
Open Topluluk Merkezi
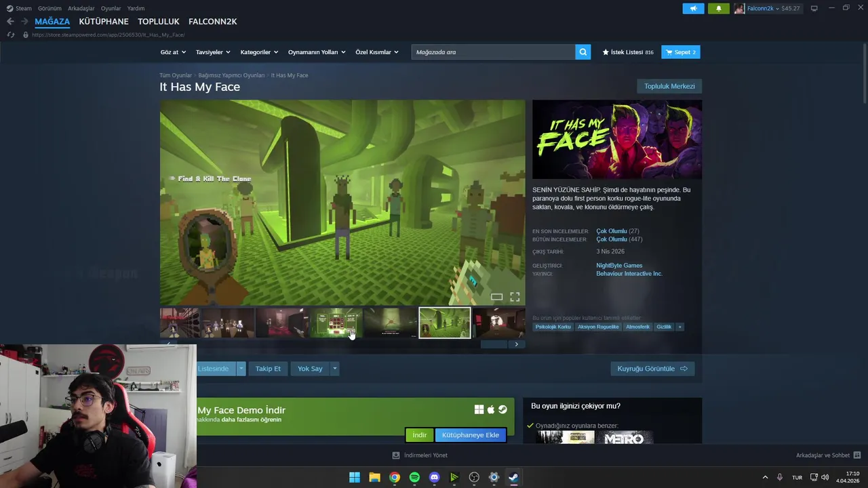point(669,86)
